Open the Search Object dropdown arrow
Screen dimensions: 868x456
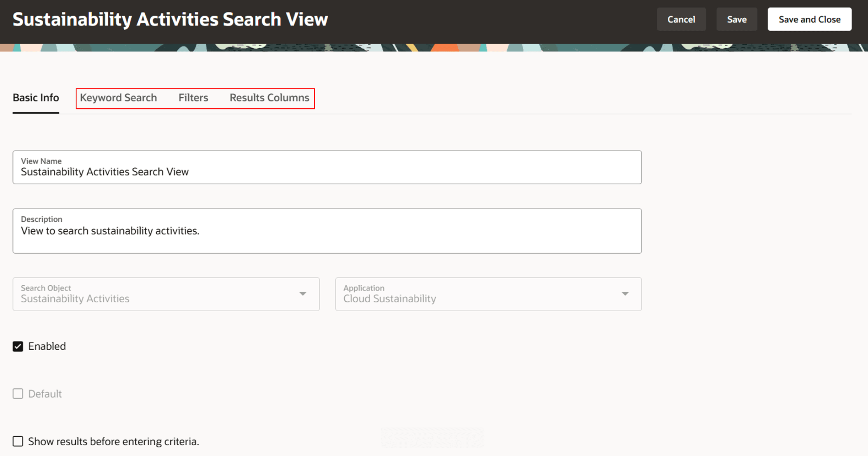[x=303, y=294]
